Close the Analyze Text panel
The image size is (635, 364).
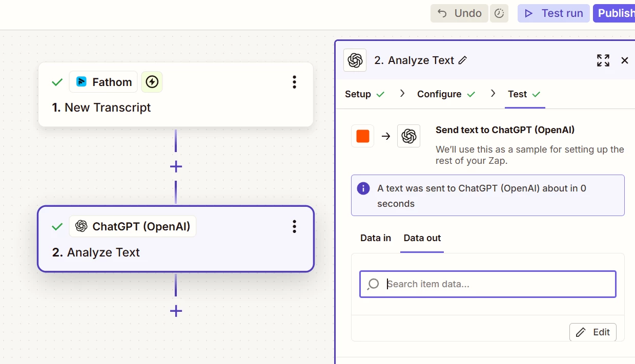click(625, 60)
